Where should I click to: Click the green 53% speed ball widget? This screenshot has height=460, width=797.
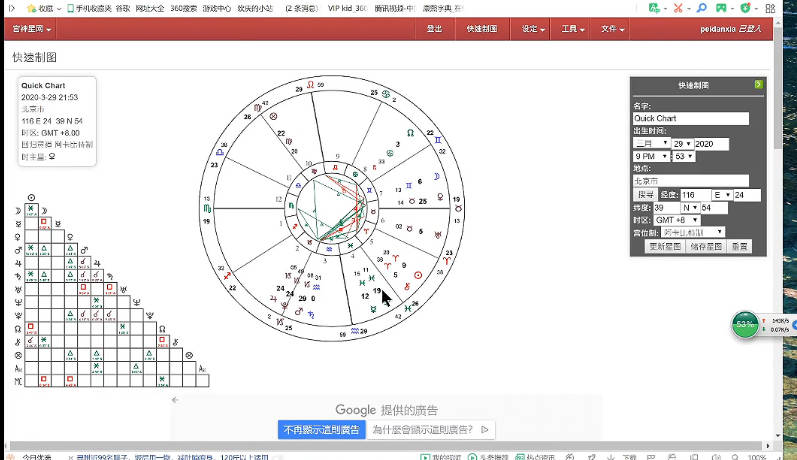[x=744, y=325]
